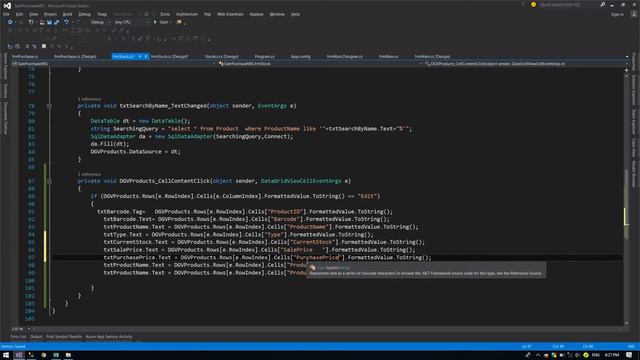640x360 pixels.
Task: Open the Window menu
Action: point(277,14)
